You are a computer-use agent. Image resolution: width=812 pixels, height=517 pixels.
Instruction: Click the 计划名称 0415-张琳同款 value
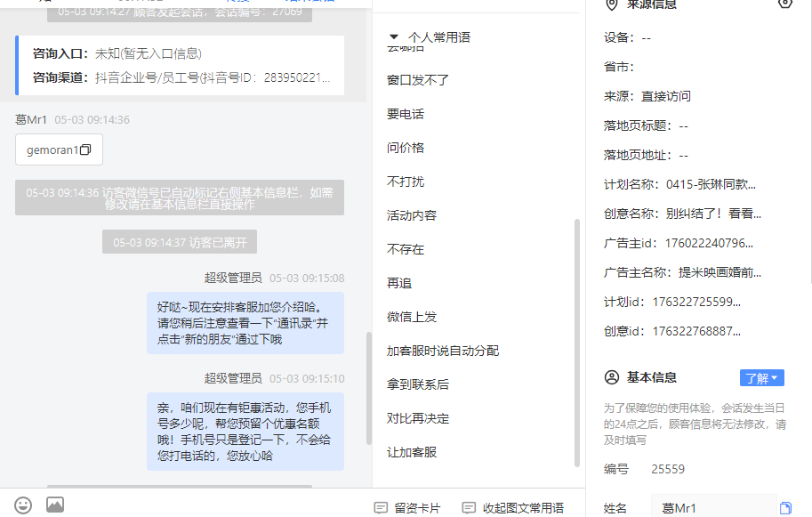[711, 184]
